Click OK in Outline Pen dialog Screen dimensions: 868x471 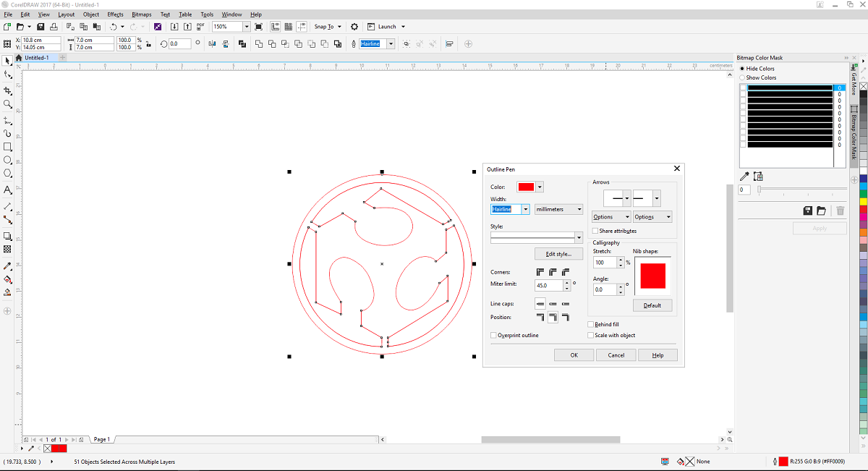[x=574, y=355]
